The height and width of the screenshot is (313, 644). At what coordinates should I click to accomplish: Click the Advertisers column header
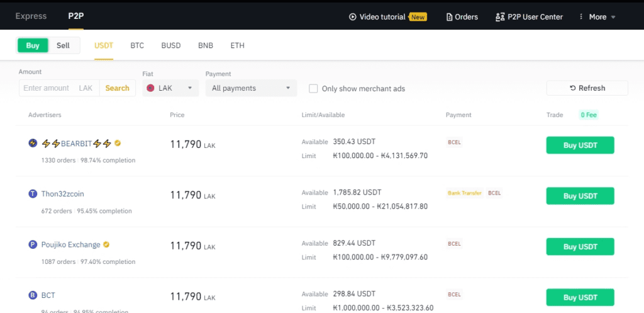pos(45,115)
